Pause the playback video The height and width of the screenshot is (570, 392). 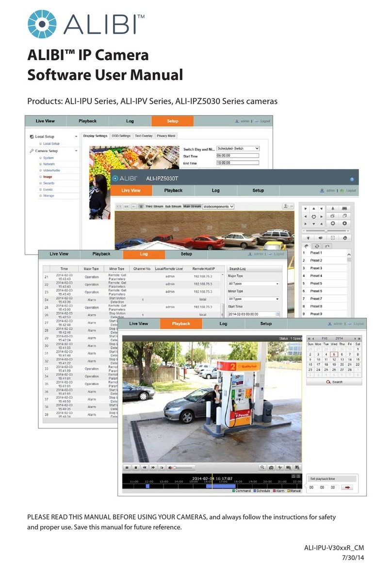coord(127,468)
